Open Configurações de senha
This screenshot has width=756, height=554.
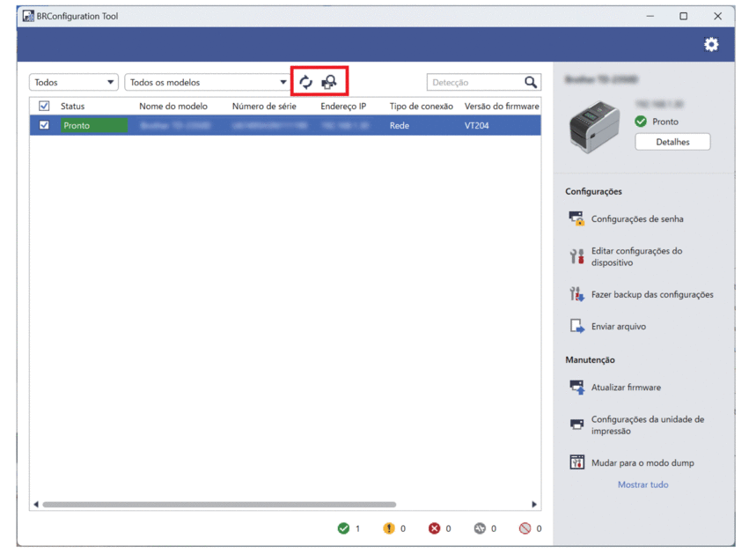637,218
